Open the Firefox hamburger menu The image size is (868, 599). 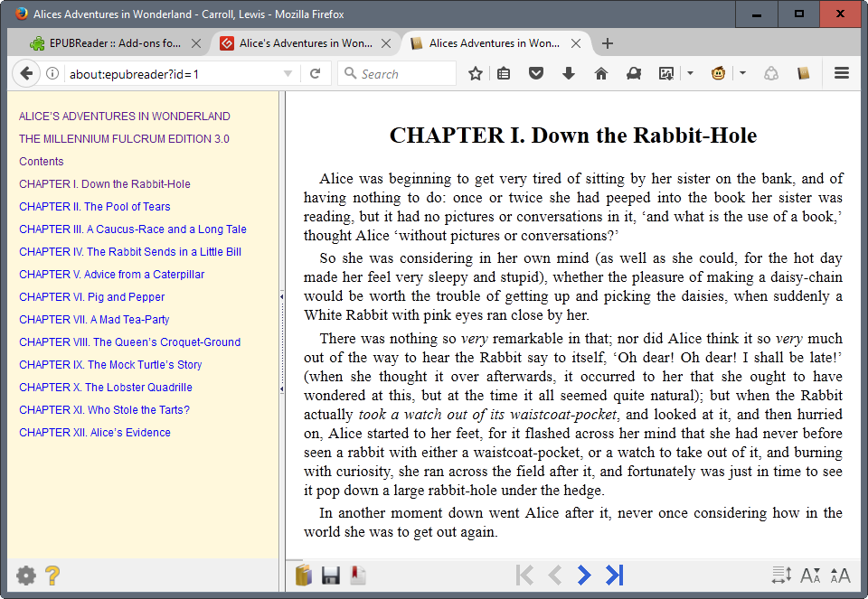(x=842, y=73)
